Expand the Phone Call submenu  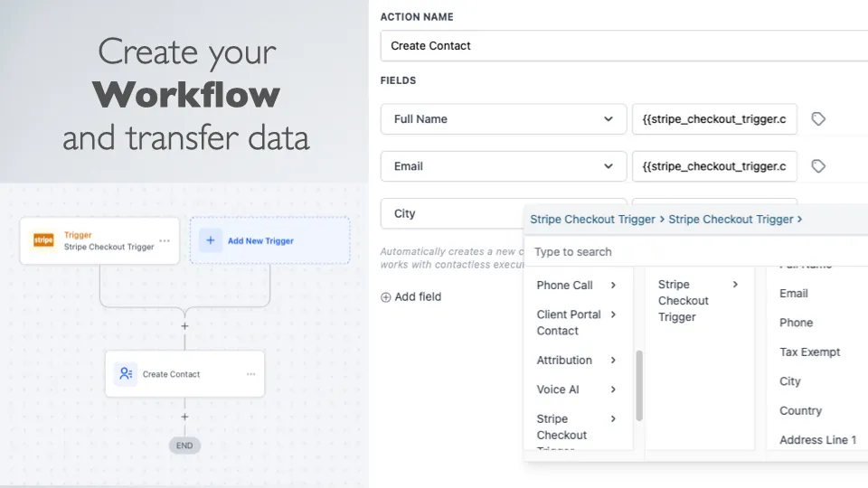point(613,286)
